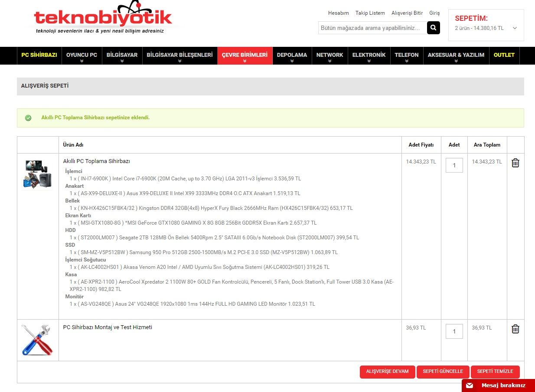Open Takip Listem link
Image resolution: width=535 pixels, height=392 pixels.
[370, 13]
